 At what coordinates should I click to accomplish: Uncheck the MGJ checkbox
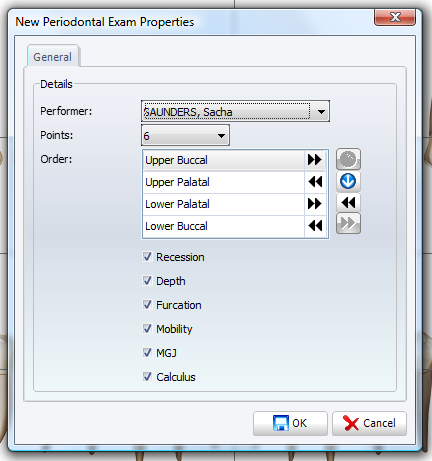147,353
